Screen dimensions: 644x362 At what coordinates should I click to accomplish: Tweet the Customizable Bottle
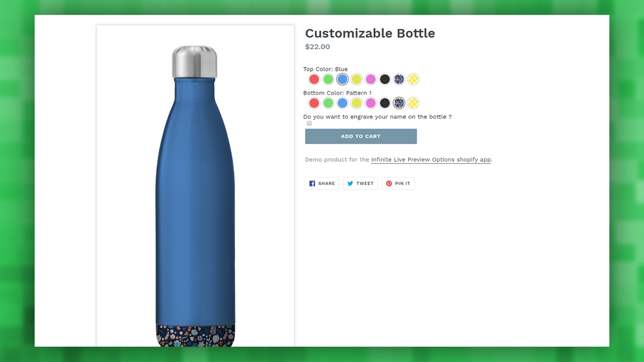pos(360,183)
